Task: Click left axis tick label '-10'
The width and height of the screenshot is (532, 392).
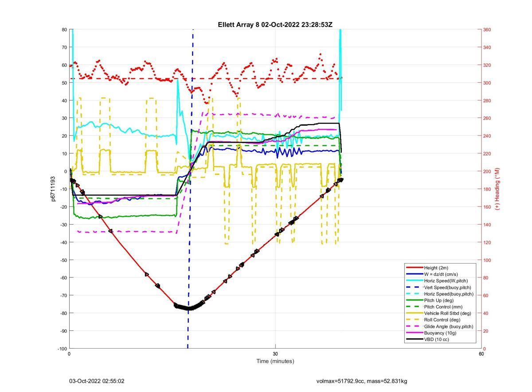Action: click(63, 189)
